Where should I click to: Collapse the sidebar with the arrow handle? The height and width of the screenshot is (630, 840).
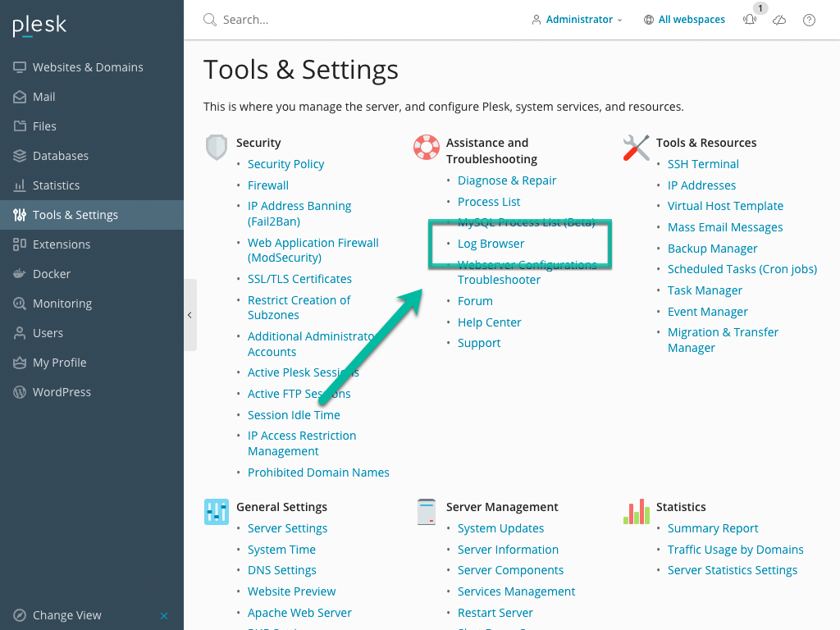(190, 315)
